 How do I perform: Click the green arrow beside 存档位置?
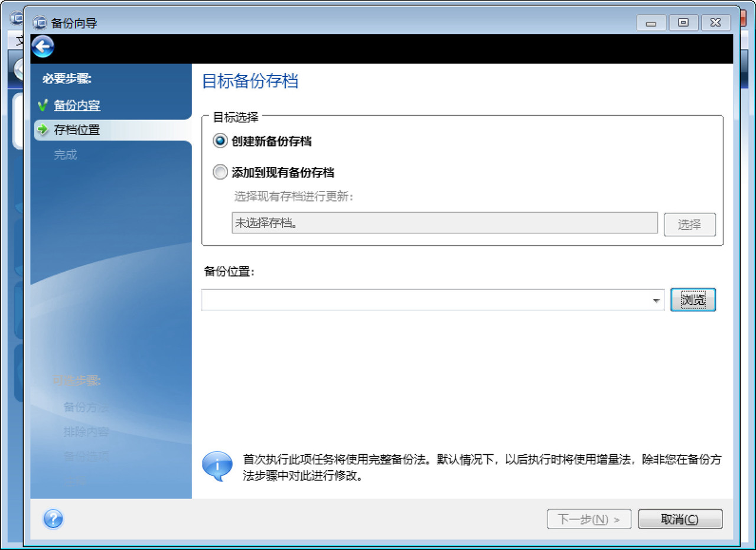41,129
